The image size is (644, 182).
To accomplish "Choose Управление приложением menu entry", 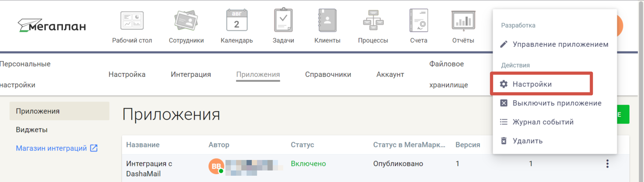I will [x=560, y=44].
